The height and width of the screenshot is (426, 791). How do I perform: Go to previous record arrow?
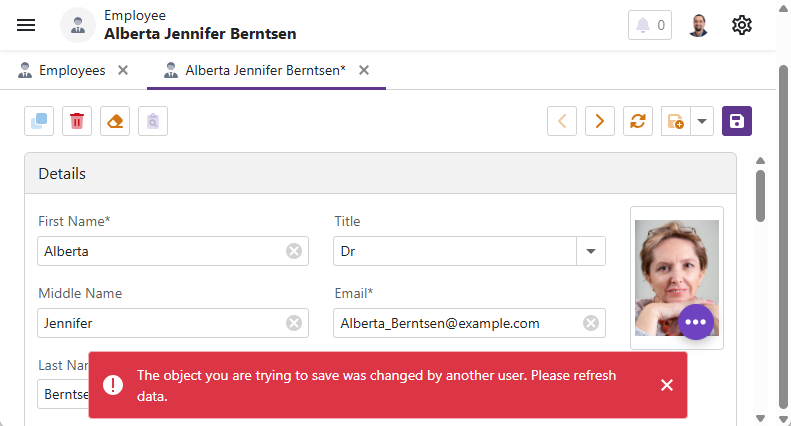[x=562, y=121]
